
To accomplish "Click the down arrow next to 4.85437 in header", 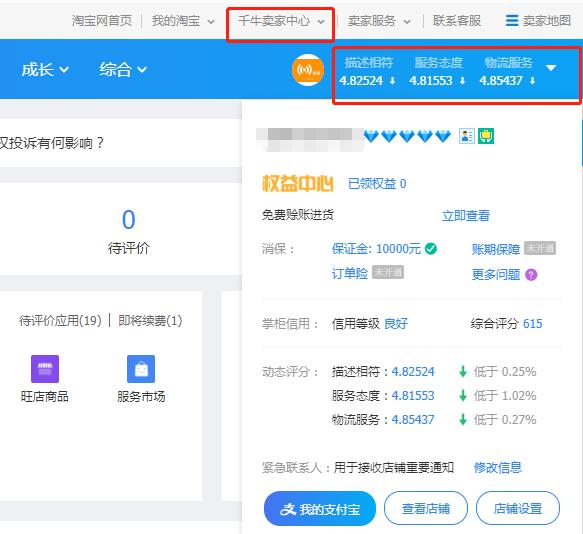I will [532, 81].
